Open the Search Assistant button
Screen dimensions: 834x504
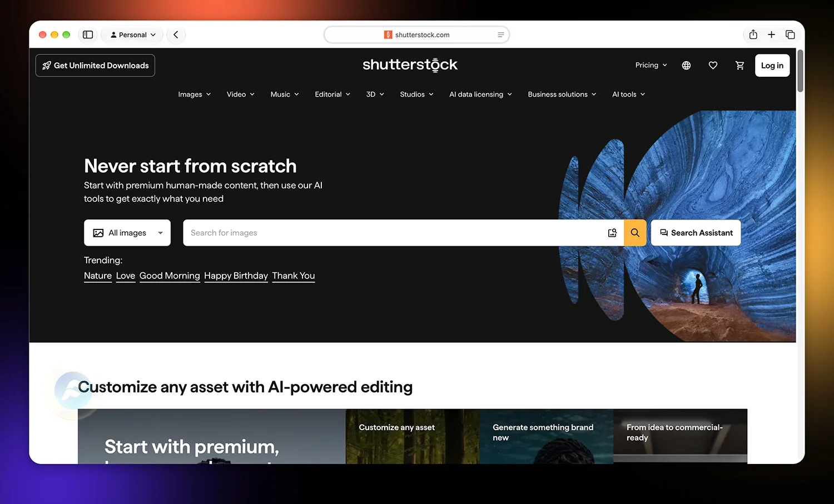[x=696, y=233]
